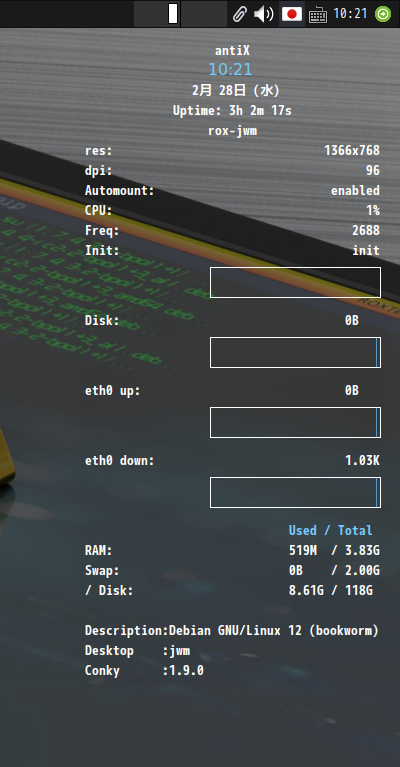
Task: Click the Freq: label
Action: click(x=102, y=230)
